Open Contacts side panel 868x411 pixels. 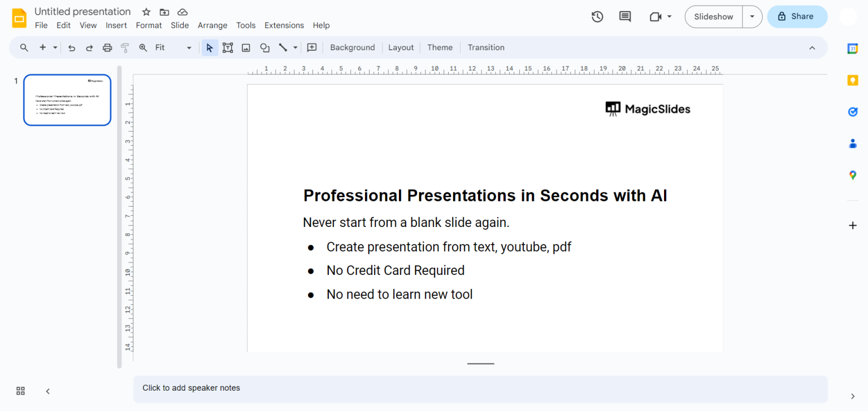pos(853,143)
